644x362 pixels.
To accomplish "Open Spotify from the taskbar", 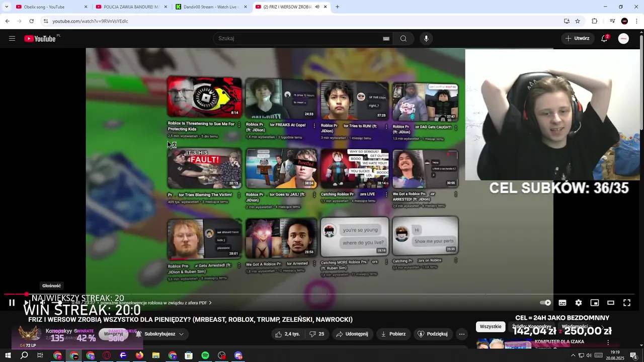I will pyautogui.click(x=205, y=355).
